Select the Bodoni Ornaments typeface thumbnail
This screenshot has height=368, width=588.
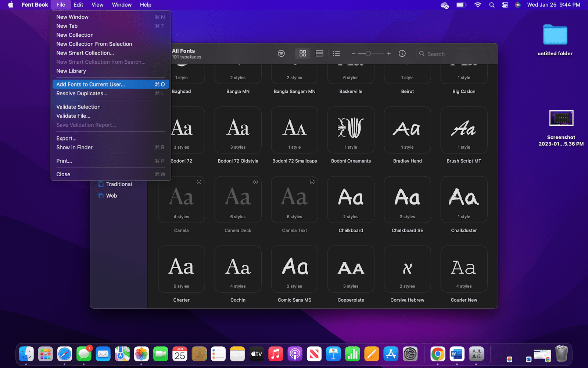pos(351,130)
